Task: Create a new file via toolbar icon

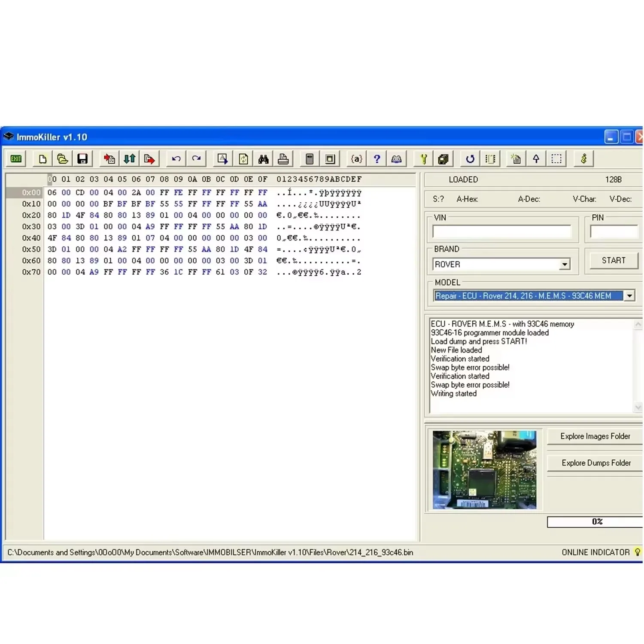Action: [42, 158]
